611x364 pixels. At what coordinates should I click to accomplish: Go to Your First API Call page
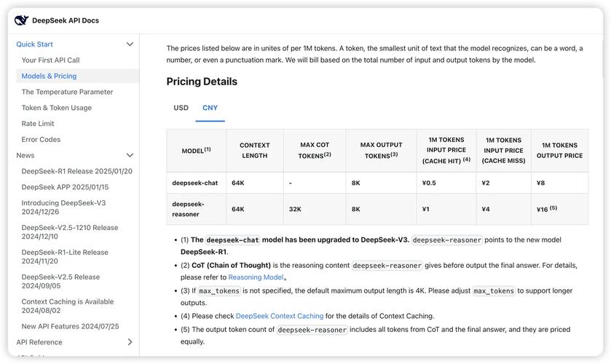(51, 60)
